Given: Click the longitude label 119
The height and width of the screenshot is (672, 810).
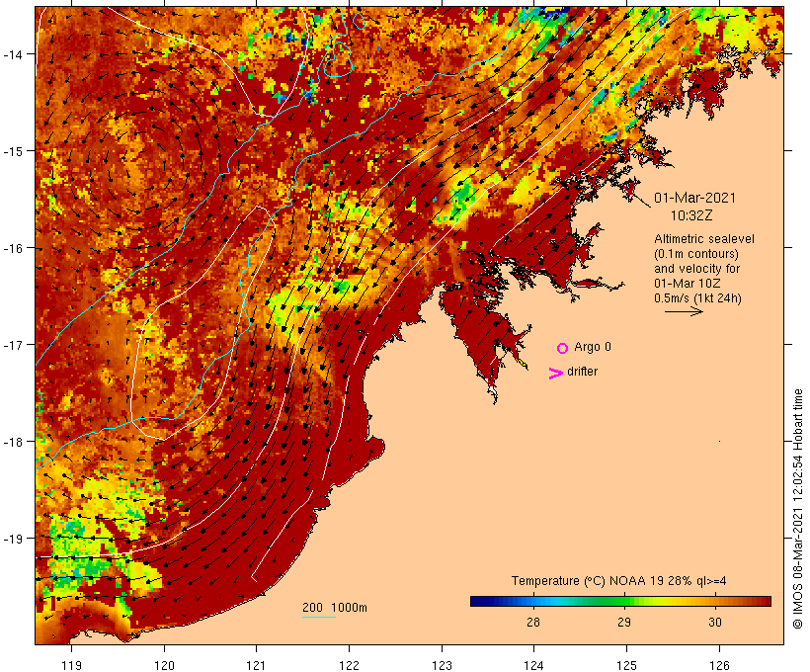Looking at the screenshot, I should coord(71,665).
